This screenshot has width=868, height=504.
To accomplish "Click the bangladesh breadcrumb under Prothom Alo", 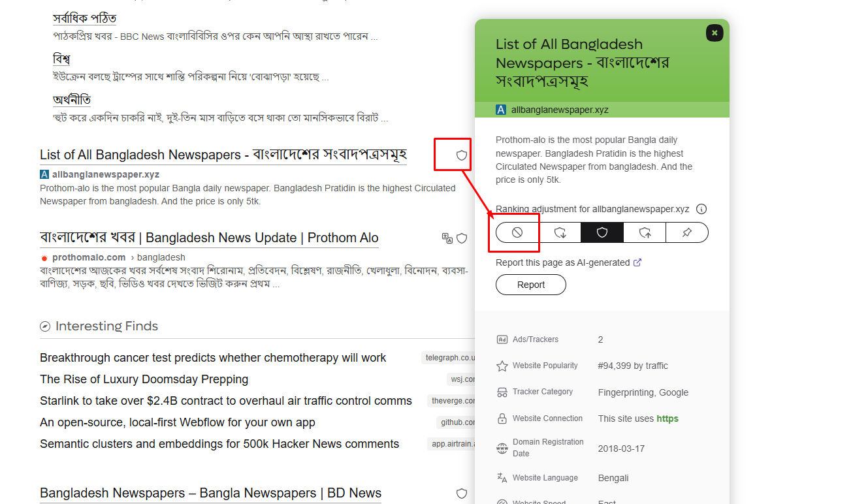I will (161, 257).
